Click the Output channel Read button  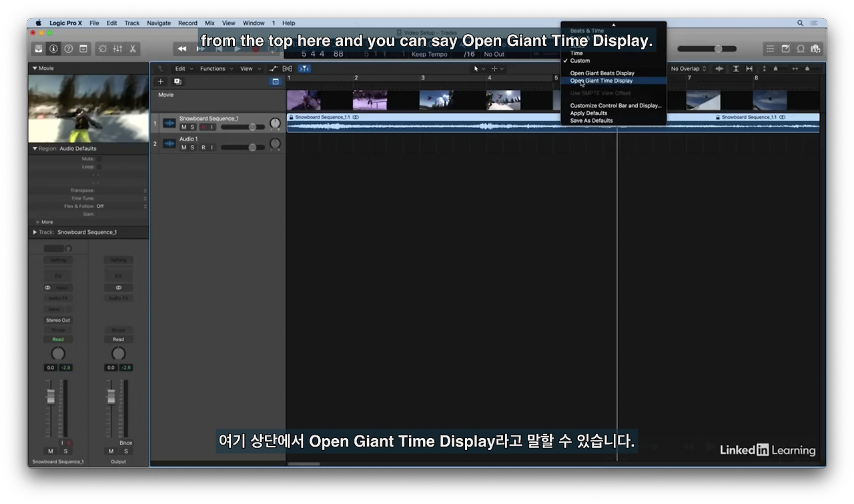point(118,339)
